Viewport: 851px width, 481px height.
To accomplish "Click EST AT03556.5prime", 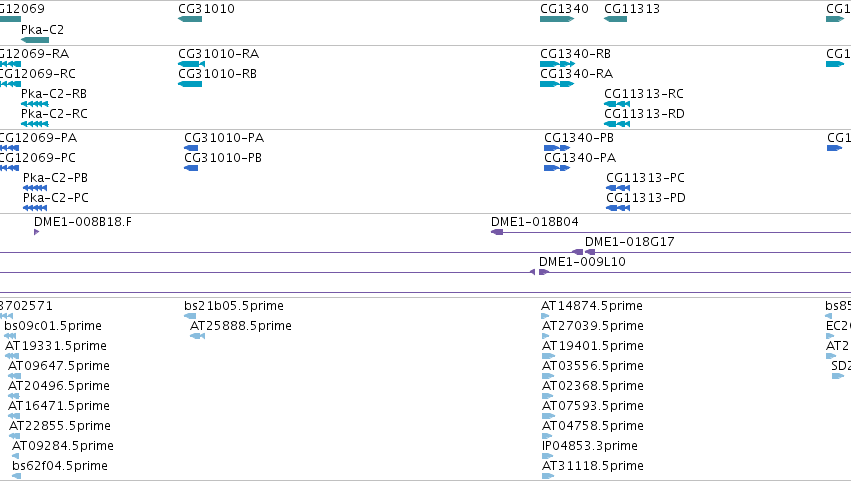I will tap(593, 366).
